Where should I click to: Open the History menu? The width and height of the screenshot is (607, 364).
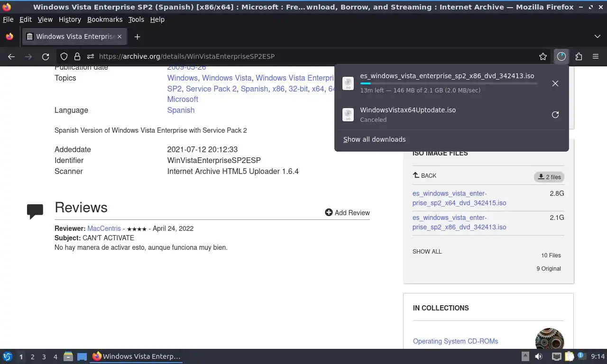(70, 19)
